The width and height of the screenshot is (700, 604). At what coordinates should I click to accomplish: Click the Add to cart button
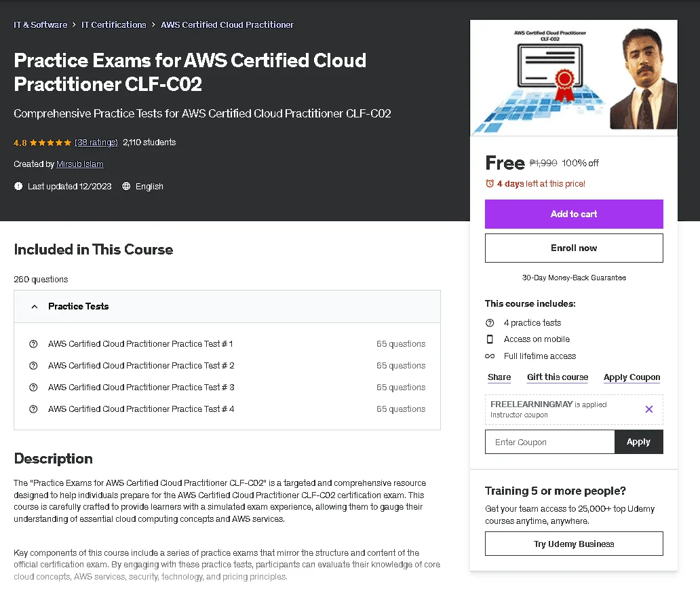click(x=574, y=214)
